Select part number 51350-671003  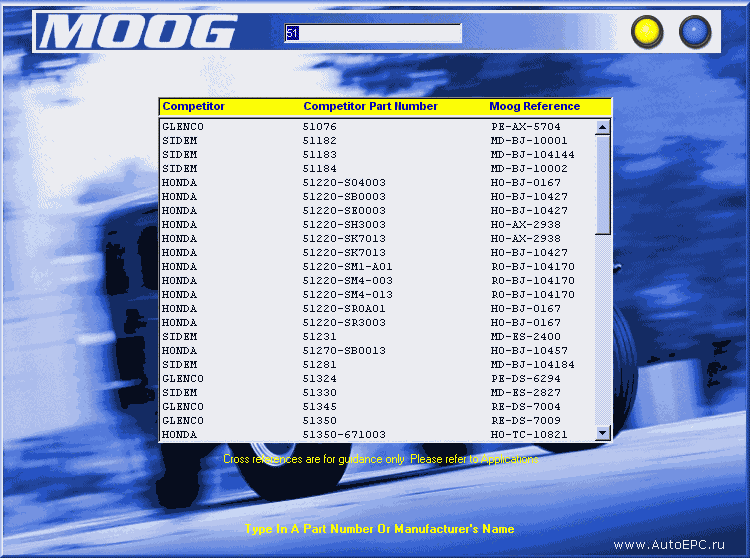click(344, 434)
